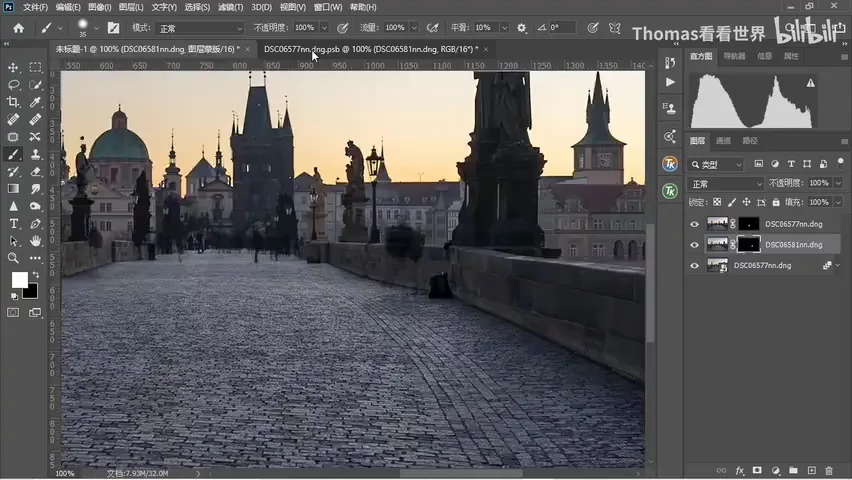The image size is (852, 480).
Task: Open the flow dropdown arrow
Action: (414, 28)
